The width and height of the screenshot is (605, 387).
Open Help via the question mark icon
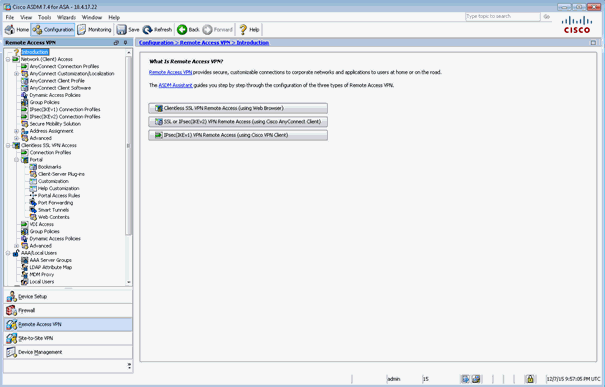pos(243,30)
